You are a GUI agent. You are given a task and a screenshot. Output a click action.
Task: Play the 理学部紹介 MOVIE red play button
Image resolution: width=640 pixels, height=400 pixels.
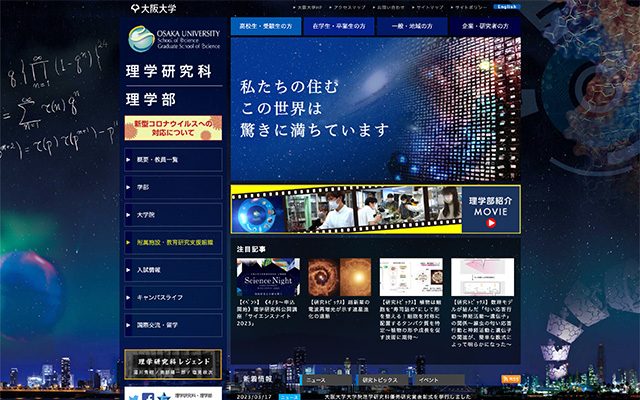coord(491,223)
